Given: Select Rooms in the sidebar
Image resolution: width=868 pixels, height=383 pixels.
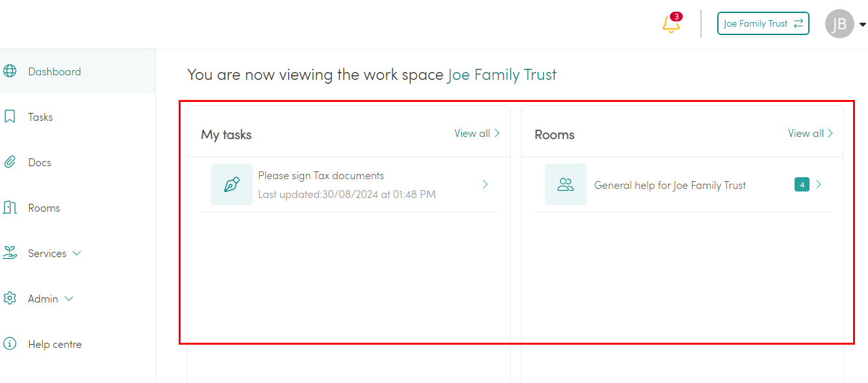Looking at the screenshot, I should coord(44,208).
